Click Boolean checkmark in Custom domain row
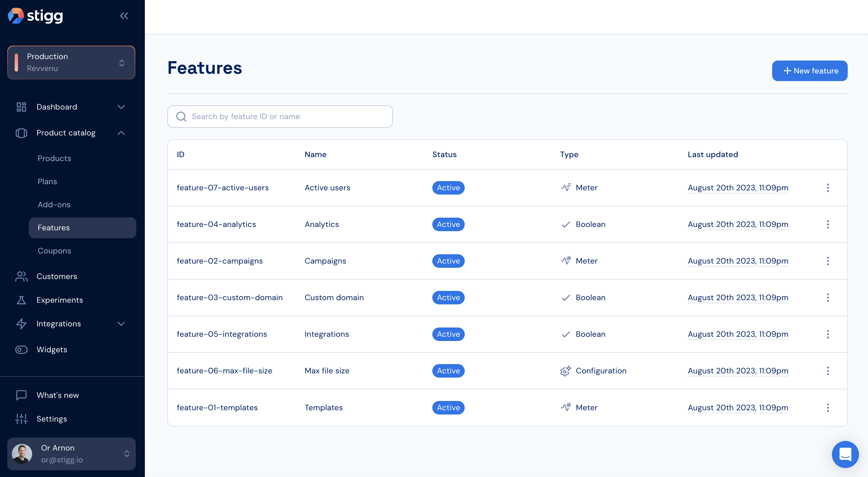Image resolution: width=868 pixels, height=477 pixels. pyautogui.click(x=566, y=298)
